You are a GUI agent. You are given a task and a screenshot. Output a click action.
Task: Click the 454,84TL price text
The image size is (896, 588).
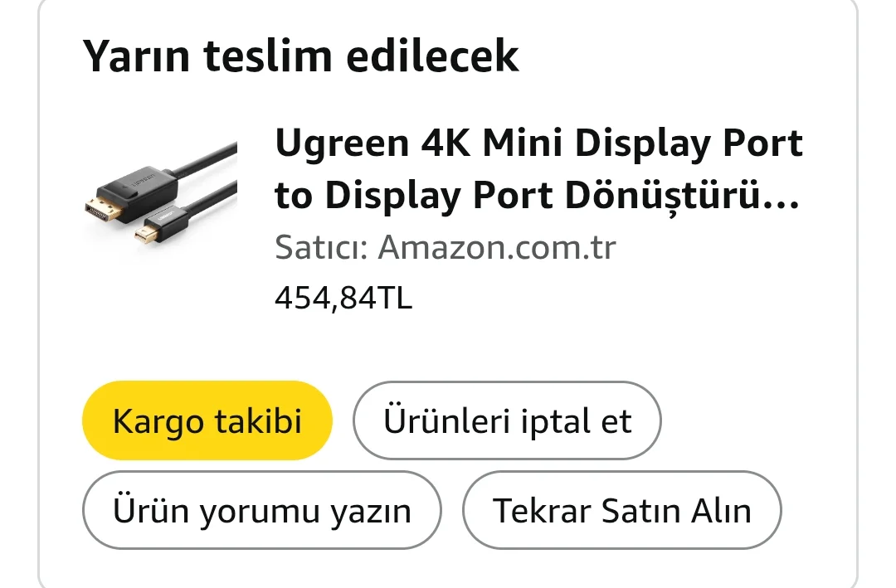[343, 299]
